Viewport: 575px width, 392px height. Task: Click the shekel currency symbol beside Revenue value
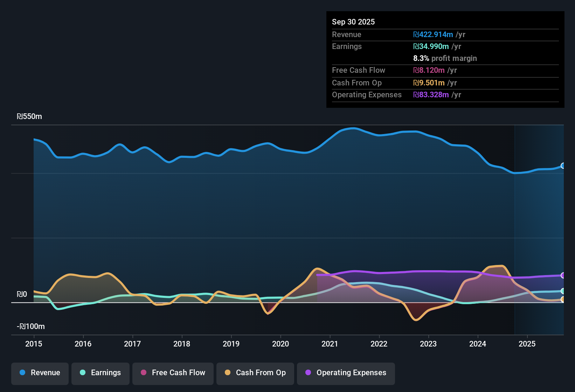(415, 35)
